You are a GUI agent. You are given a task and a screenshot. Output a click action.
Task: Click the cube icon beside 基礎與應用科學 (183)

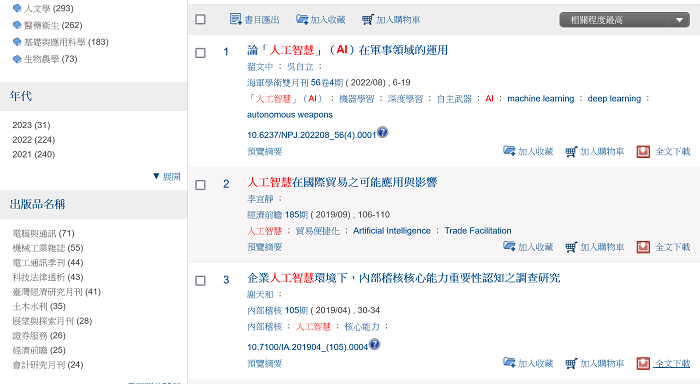pyautogui.click(x=17, y=42)
